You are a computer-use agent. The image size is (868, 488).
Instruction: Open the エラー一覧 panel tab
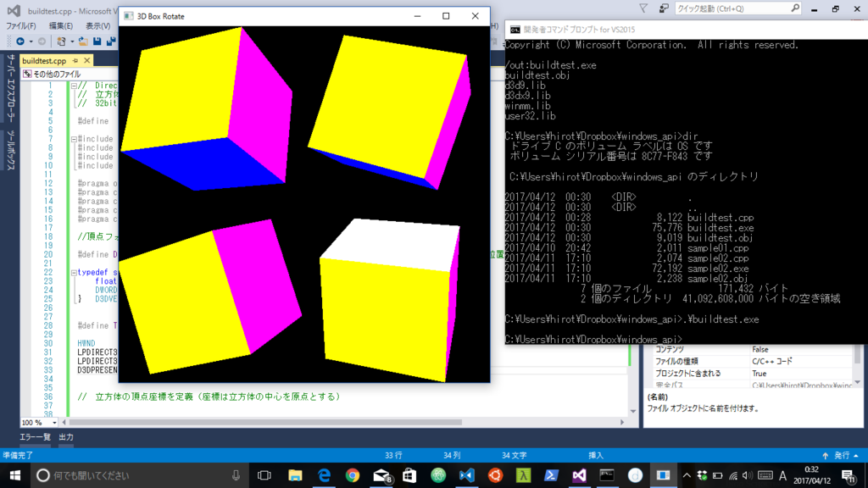[35, 437]
